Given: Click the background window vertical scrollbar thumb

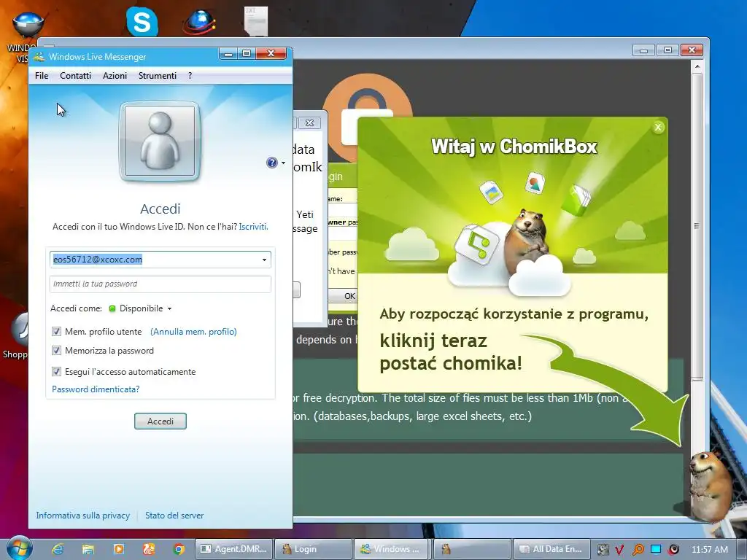Looking at the screenshot, I should [697, 226].
